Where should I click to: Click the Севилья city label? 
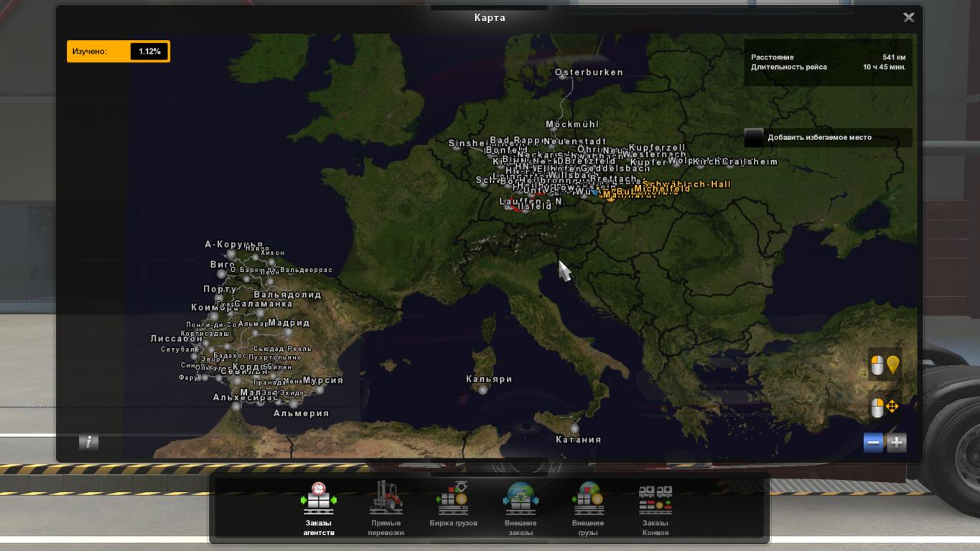pyautogui.click(x=244, y=372)
